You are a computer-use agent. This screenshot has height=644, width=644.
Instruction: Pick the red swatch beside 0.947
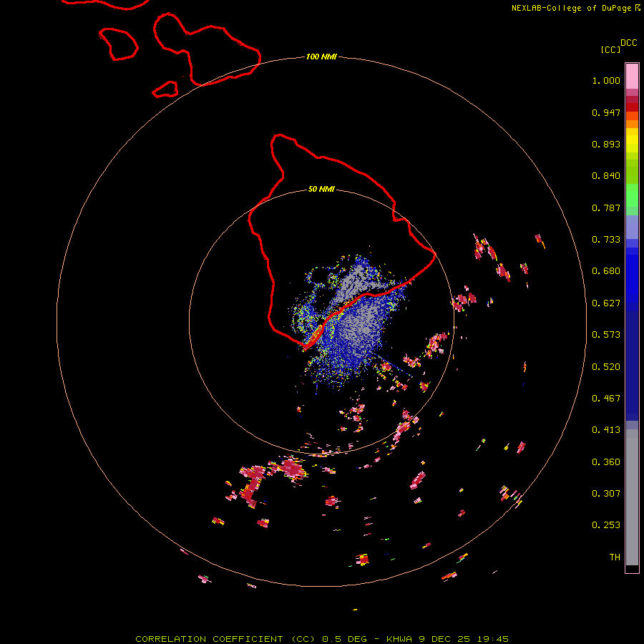(x=632, y=107)
